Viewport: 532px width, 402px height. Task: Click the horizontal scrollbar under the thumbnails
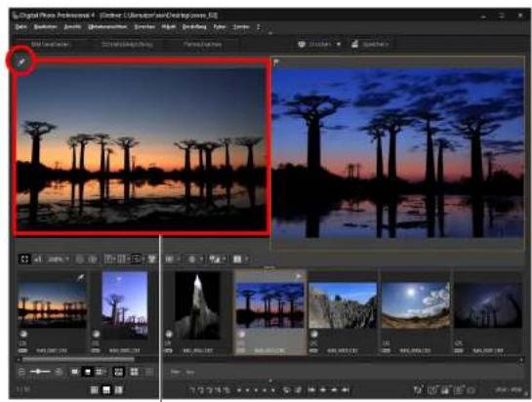(x=78, y=359)
